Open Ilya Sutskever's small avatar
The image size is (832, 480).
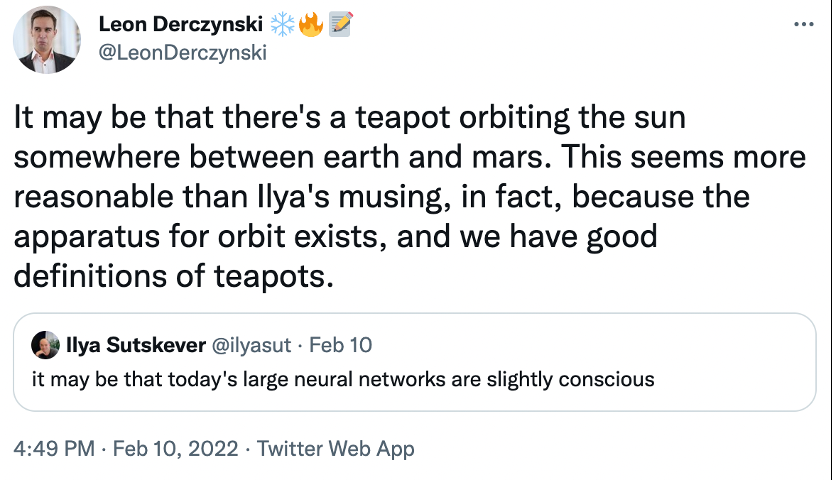tap(45, 345)
